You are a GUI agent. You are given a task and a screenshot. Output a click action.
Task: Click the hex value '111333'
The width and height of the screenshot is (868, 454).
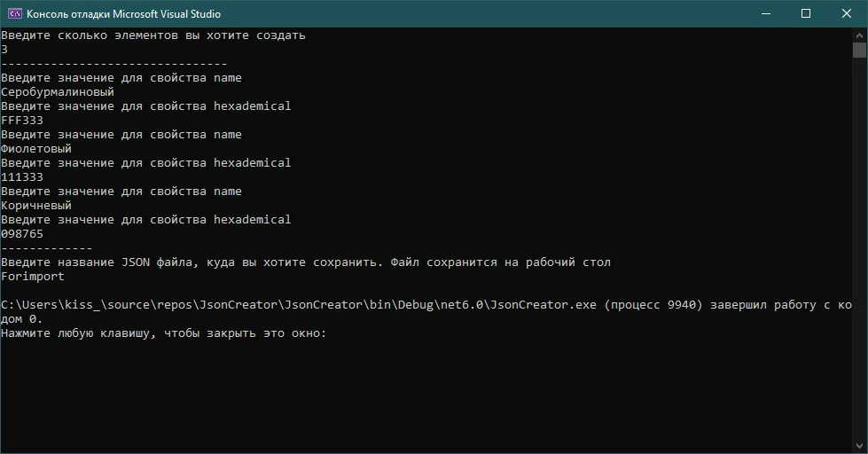coord(22,177)
